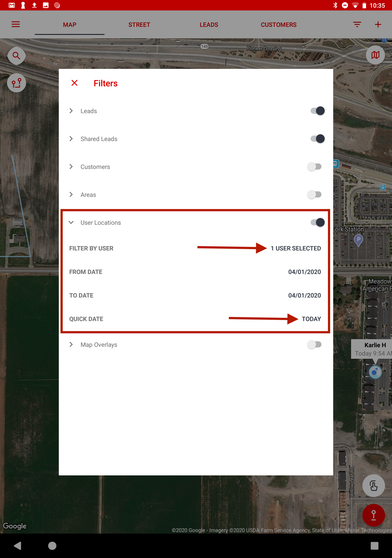Tap the Map Overlays label
Viewport: 392px width, 558px height.
coord(99,345)
